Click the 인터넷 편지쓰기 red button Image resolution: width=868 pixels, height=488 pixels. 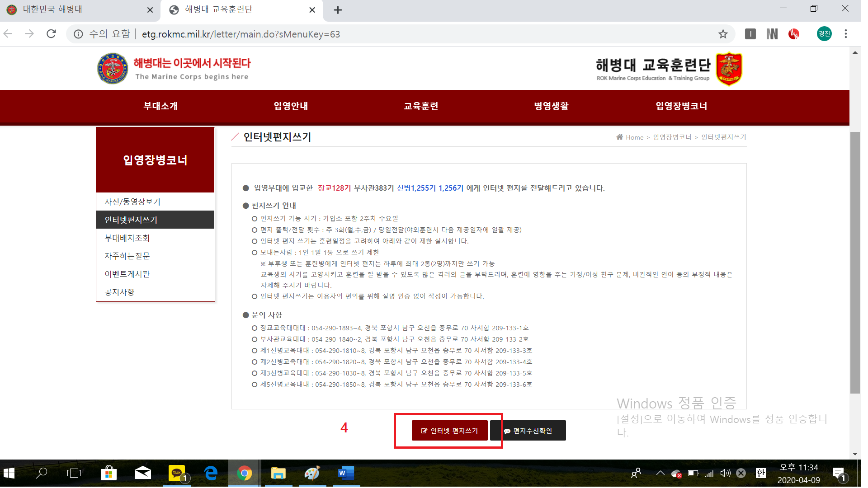pos(449,431)
